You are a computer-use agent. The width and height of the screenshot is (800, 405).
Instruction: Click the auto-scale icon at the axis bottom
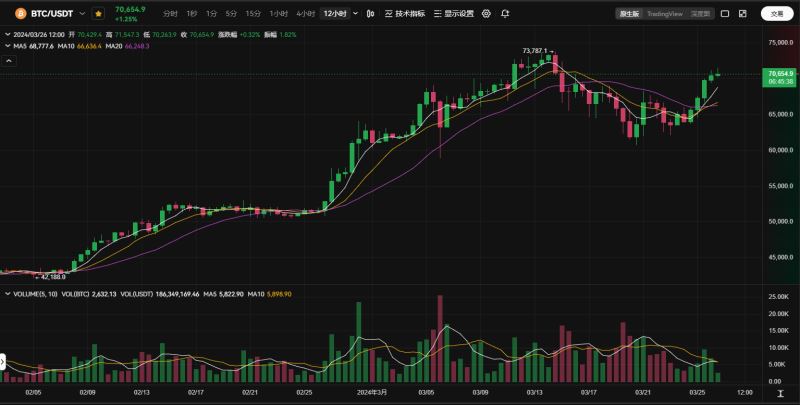click(x=781, y=393)
